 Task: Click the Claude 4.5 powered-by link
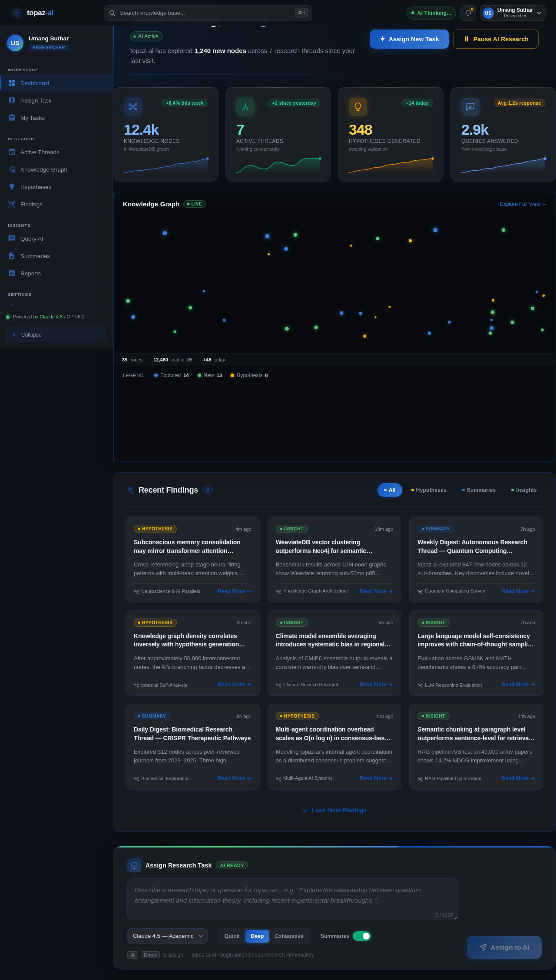[x=51, y=317]
